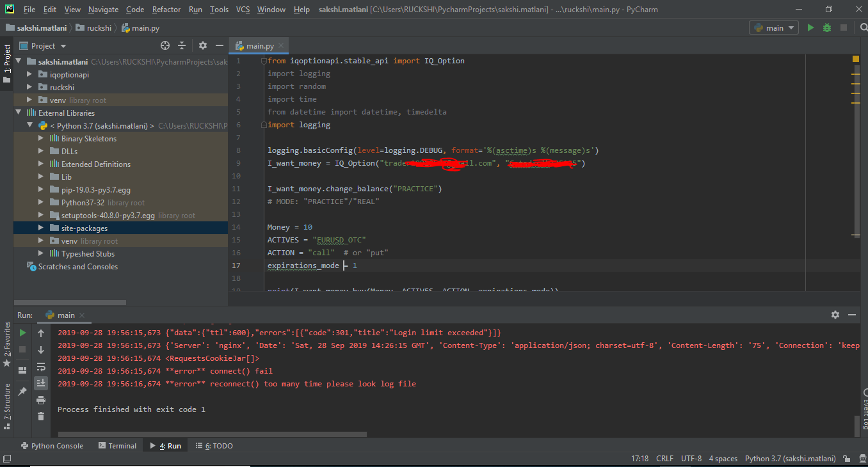The width and height of the screenshot is (868, 467).
Task: Open the Project panel settings gear
Action: pos(203,45)
